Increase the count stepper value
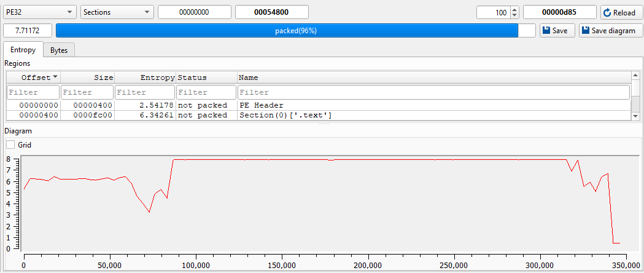 [x=514, y=9]
